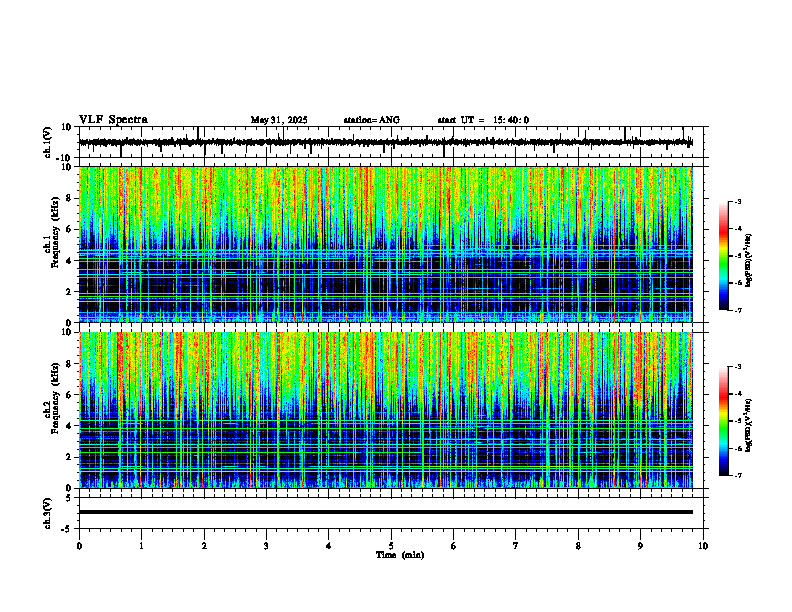Image resolution: width=792 pixels, height=612 pixels.
Task: Click the "5" minute tick label on Time axis
Action: tap(391, 546)
